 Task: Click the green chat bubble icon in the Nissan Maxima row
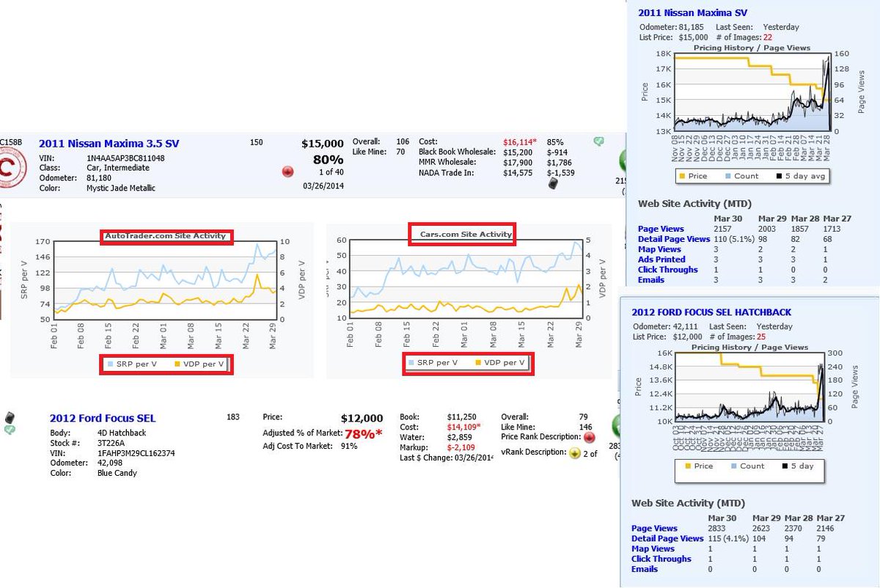click(598, 142)
